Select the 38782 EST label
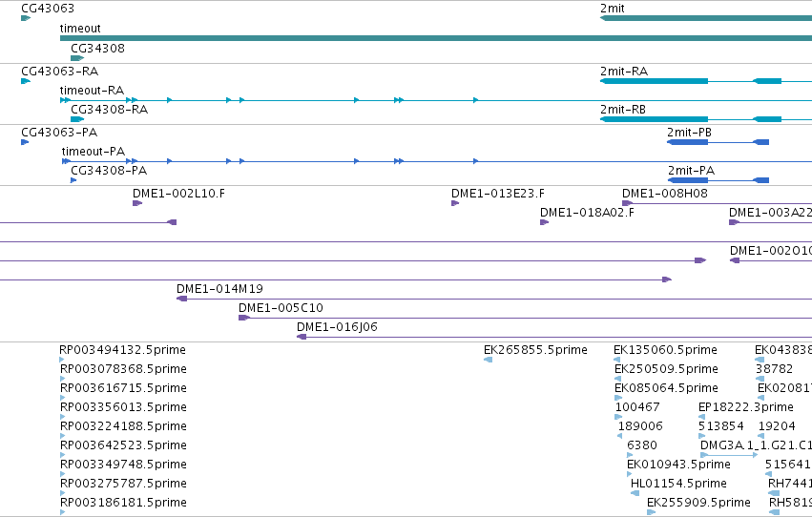The height and width of the screenshot is (517, 812). point(775,369)
